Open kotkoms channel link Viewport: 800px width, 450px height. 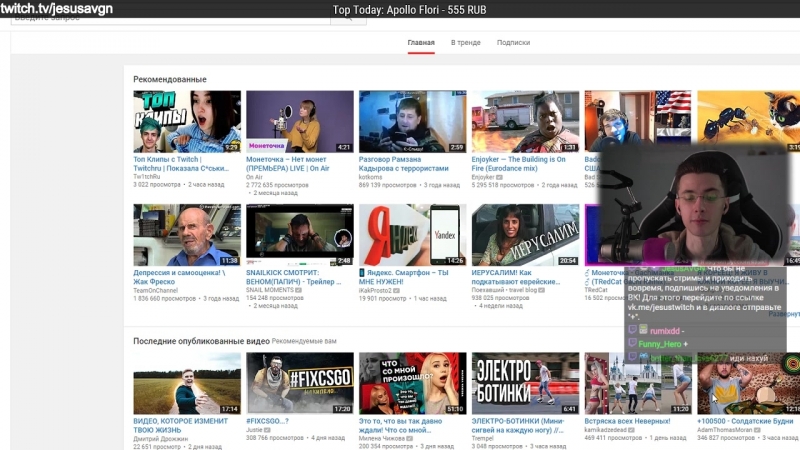pyautogui.click(x=370, y=177)
